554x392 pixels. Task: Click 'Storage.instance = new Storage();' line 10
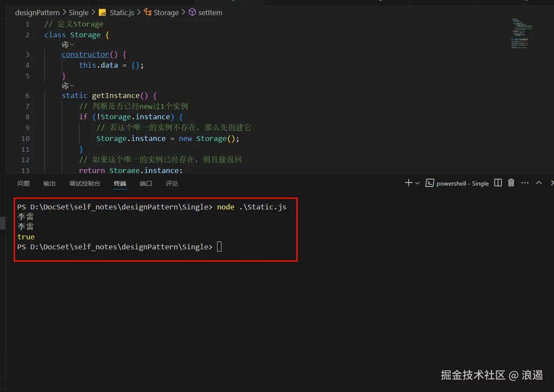[168, 138]
